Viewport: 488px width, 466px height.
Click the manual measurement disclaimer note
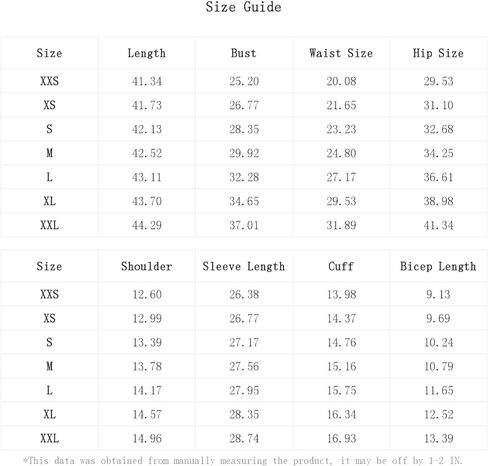[243, 461]
